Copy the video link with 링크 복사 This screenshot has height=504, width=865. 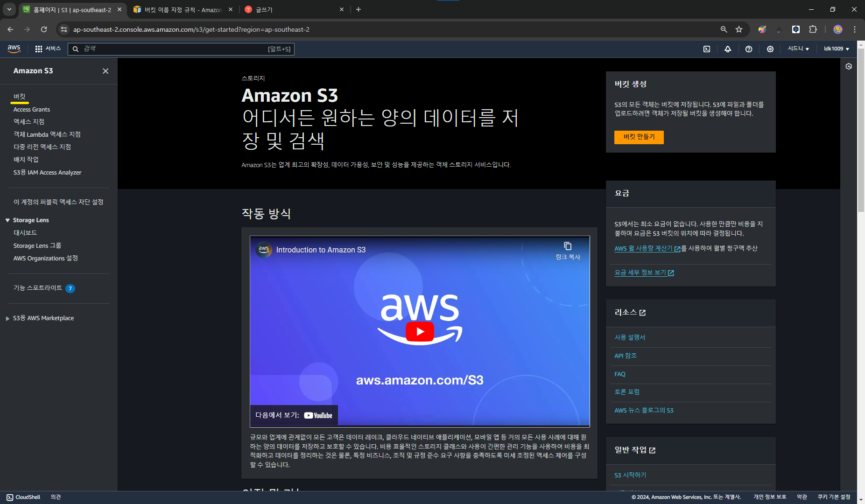click(568, 251)
